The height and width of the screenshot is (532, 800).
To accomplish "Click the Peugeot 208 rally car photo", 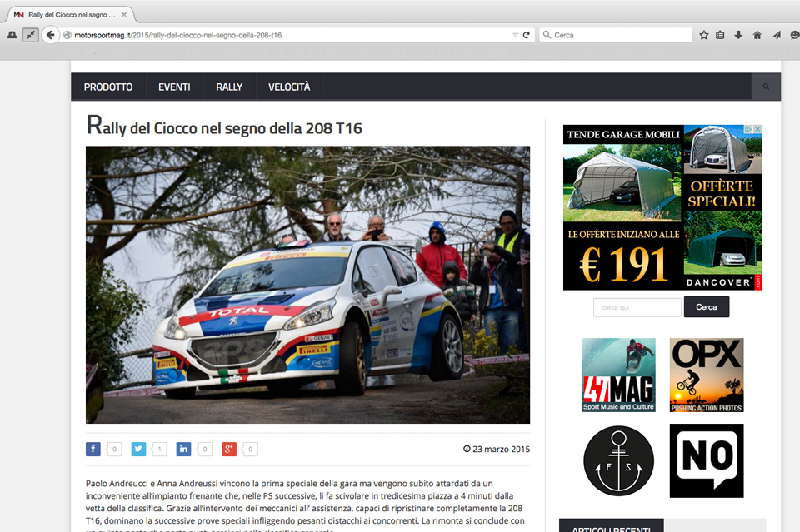I will (307, 285).
